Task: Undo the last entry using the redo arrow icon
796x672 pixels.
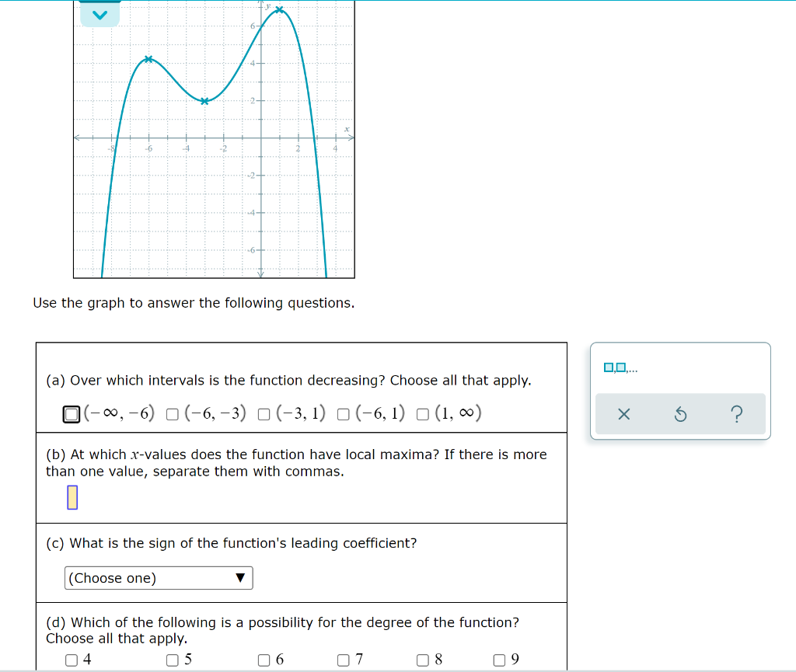Action: coord(680,415)
